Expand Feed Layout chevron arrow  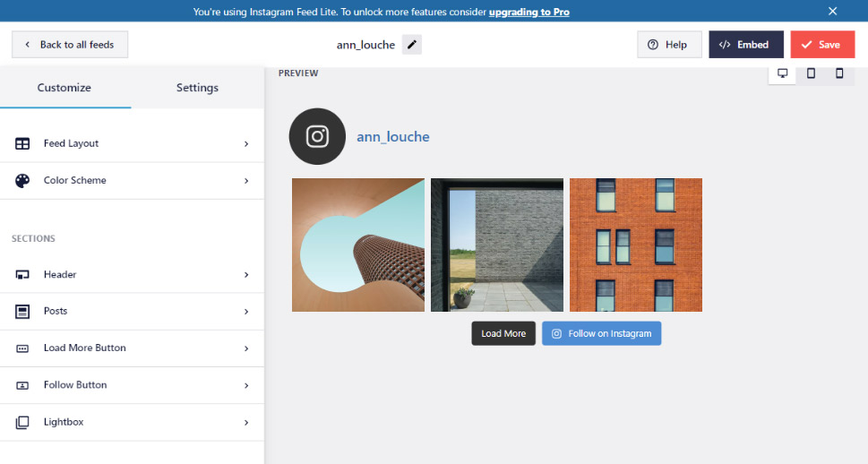pyautogui.click(x=246, y=144)
